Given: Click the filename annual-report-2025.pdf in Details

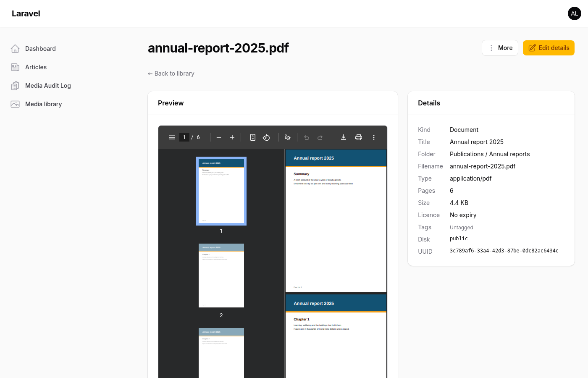Looking at the screenshot, I should 483,166.
